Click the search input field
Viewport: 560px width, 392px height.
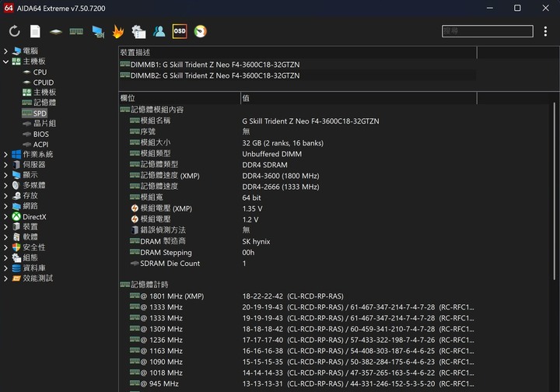(x=487, y=31)
